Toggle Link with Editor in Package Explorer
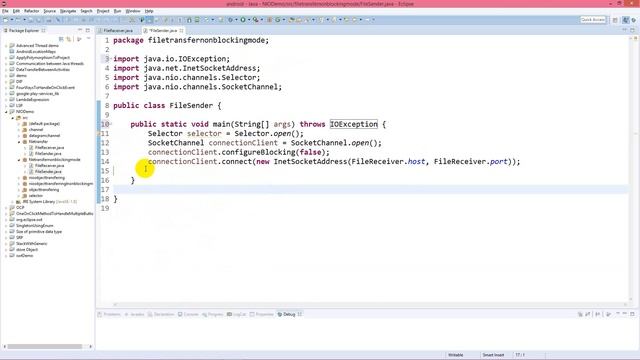The image size is (640, 360). (69, 39)
